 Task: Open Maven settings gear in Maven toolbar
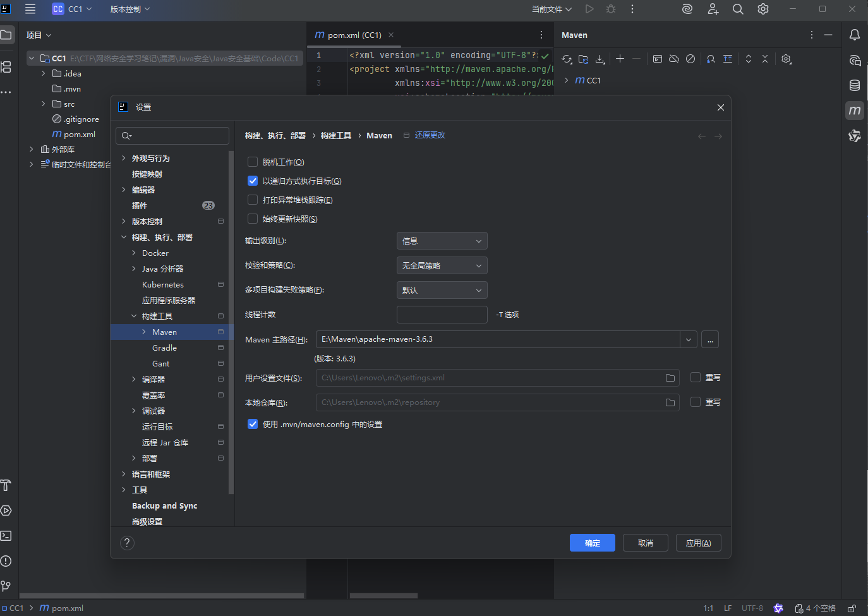(x=786, y=59)
